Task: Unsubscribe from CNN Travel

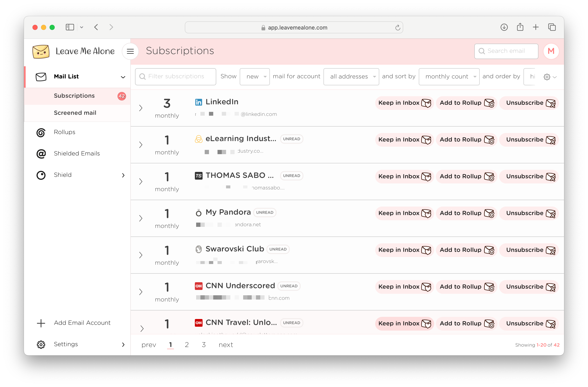Action: [529, 323]
